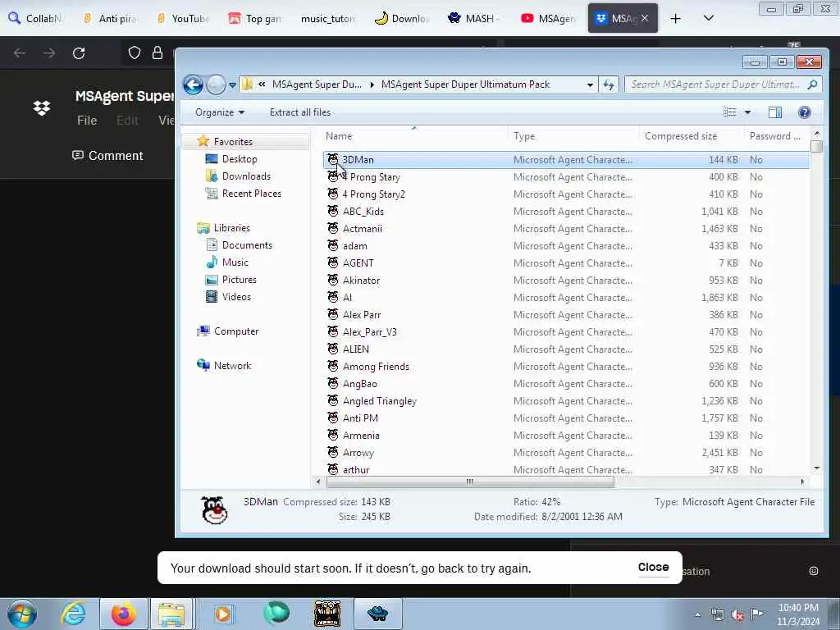Select Network in the navigation pane
The image size is (840, 630).
tap(232, 365)
